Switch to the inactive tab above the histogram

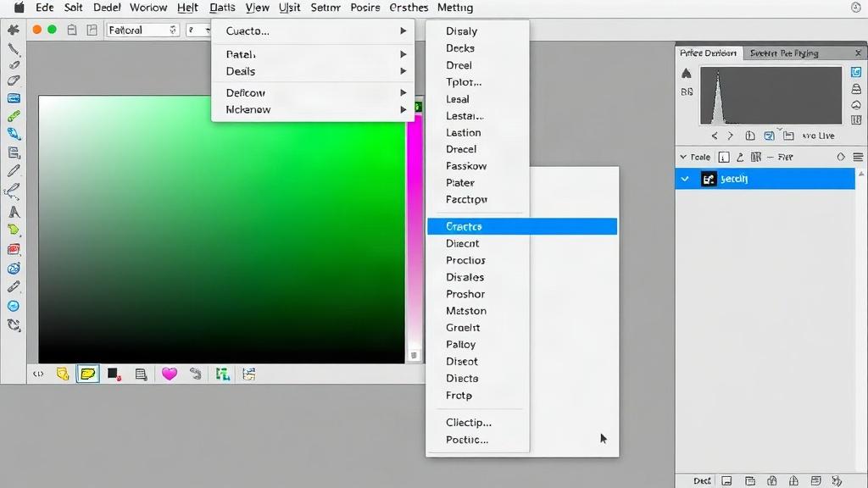click(x=784, y=53)
